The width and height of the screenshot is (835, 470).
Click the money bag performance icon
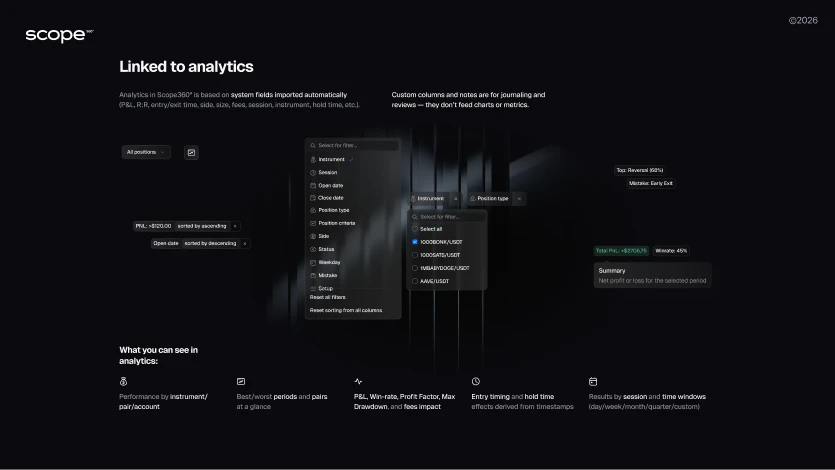point(123,381)
